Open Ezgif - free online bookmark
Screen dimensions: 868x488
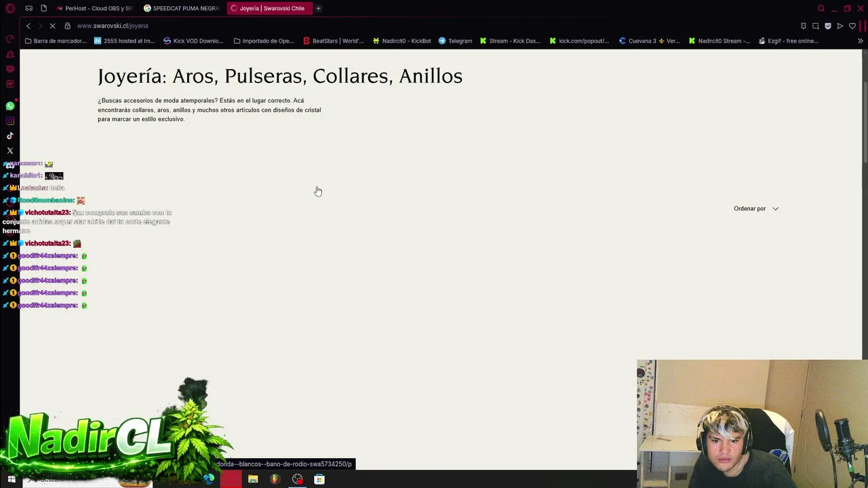click(x=788, y=41)
